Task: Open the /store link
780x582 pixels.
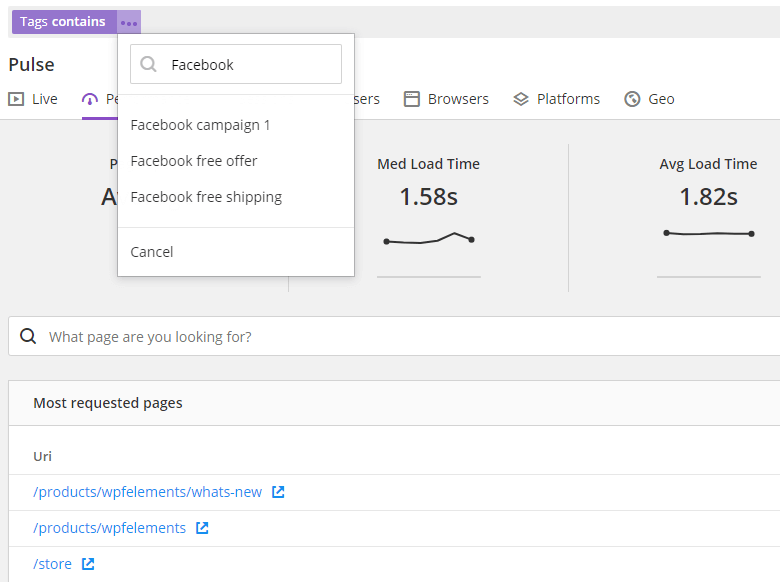Action: tap(52, 564)
